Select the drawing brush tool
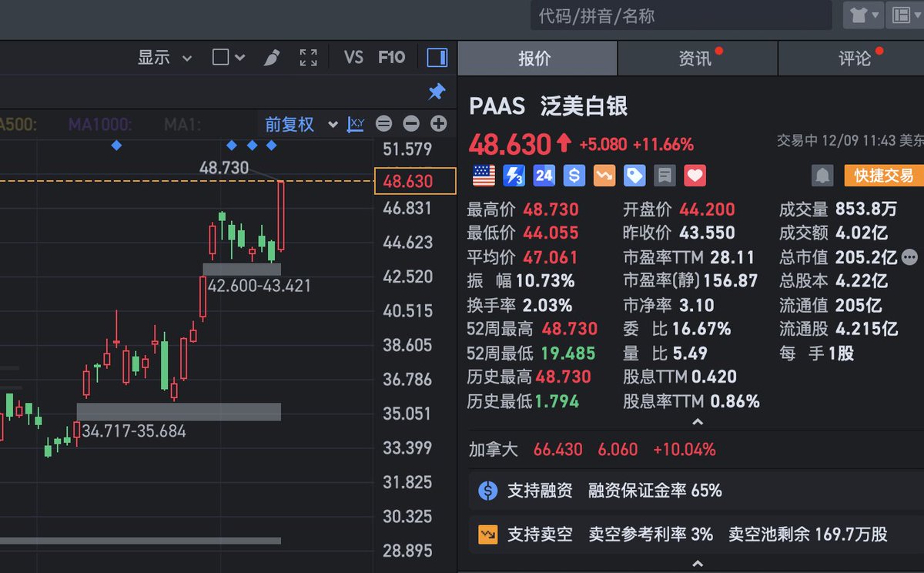Viewport: 924px width, 573px height. point(271,58)
